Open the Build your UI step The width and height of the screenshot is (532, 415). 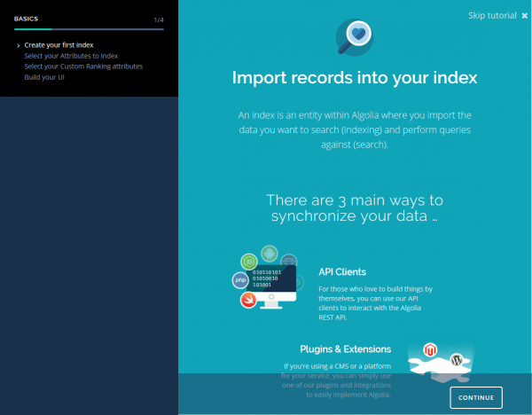[44, 77]
